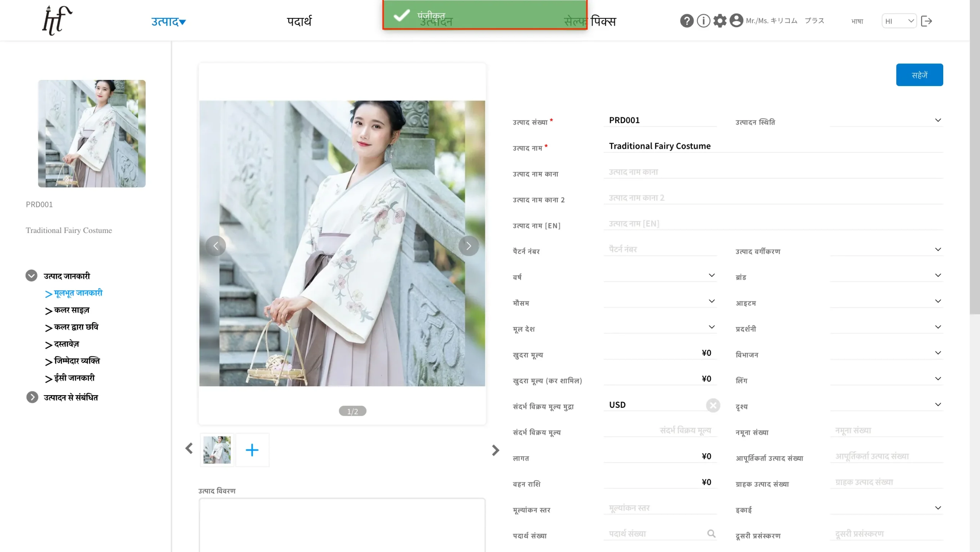Image resolution: width=980 pixels, height=552 pixels.
Task: Open the प्रदर्शनी dropdown
Action: (x=886, y=327)
